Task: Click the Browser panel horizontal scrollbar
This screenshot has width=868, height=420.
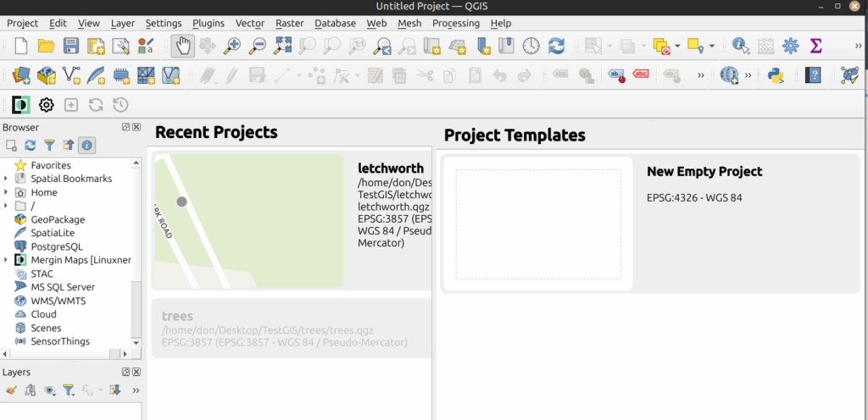Action: (x=66, y=354)
